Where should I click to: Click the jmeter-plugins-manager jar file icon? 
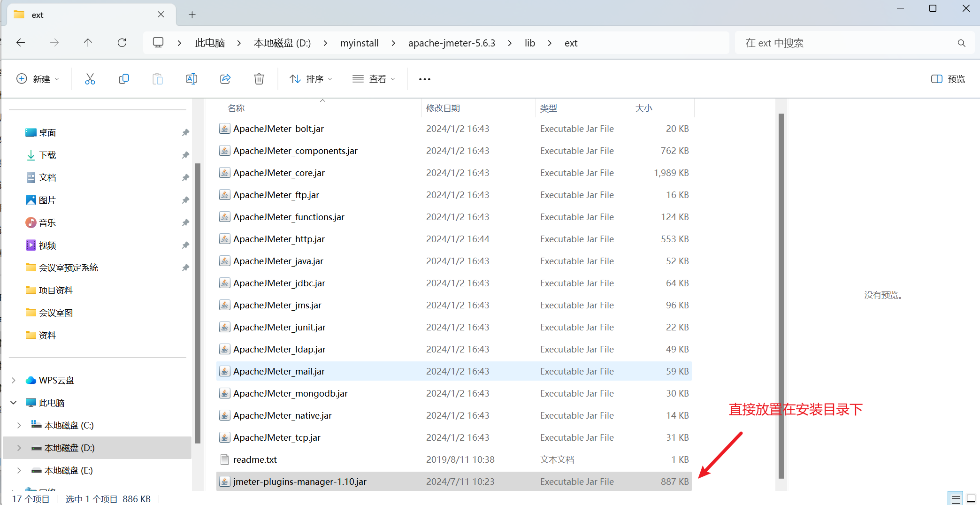point(225,482)
